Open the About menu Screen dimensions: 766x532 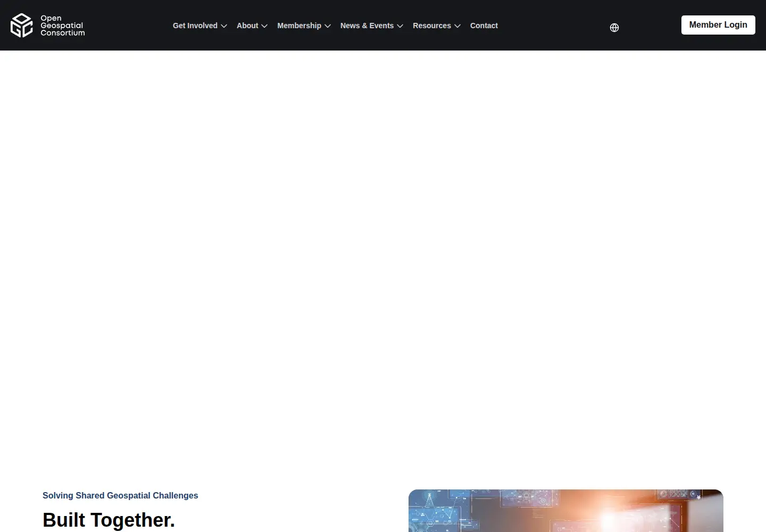pos(247,26)
